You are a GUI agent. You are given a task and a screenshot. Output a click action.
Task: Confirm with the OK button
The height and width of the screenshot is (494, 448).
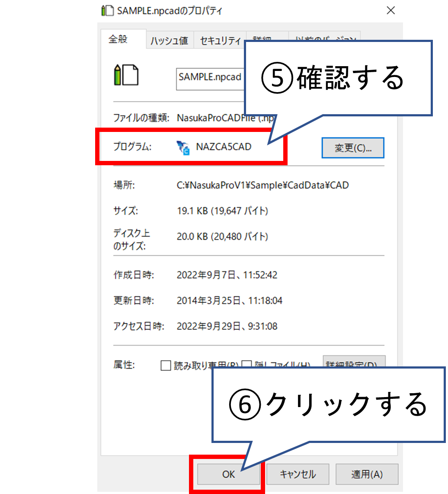pyautogui.click(x=228, y=474)
